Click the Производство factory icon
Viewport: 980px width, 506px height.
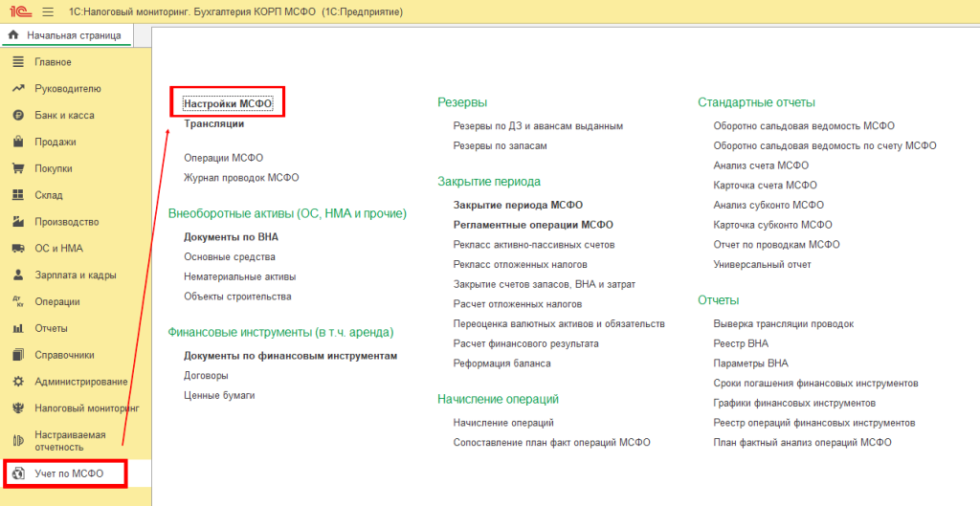(17, 222)
